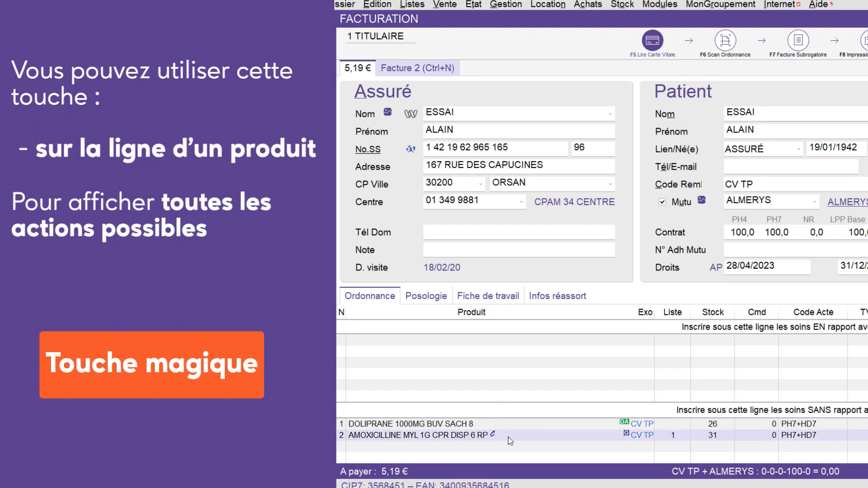Click the W icon before the Assuré name field

[x=410, y=114]
